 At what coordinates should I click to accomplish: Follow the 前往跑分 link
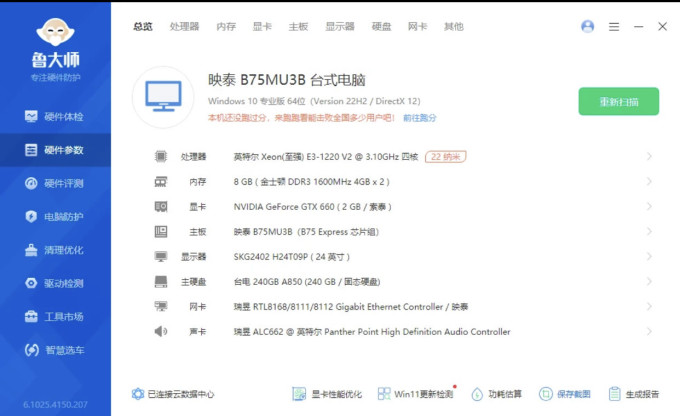(x=419, y=118)
